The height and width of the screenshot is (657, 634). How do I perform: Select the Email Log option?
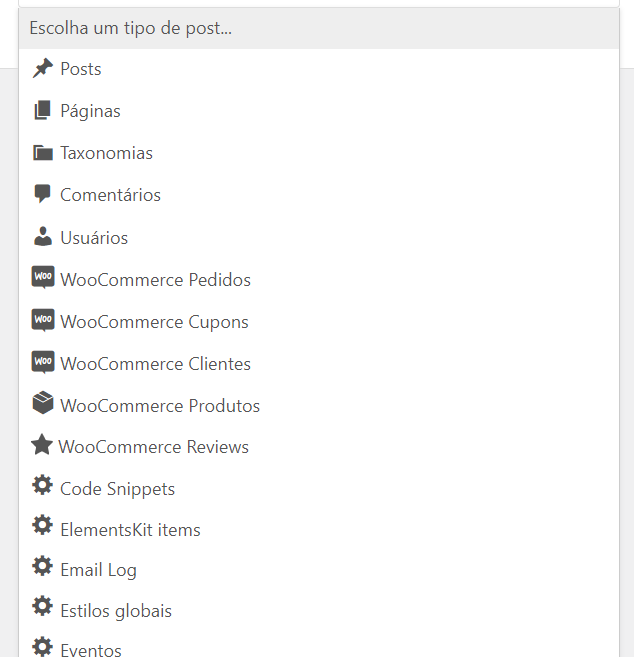[x=319, y=570]
